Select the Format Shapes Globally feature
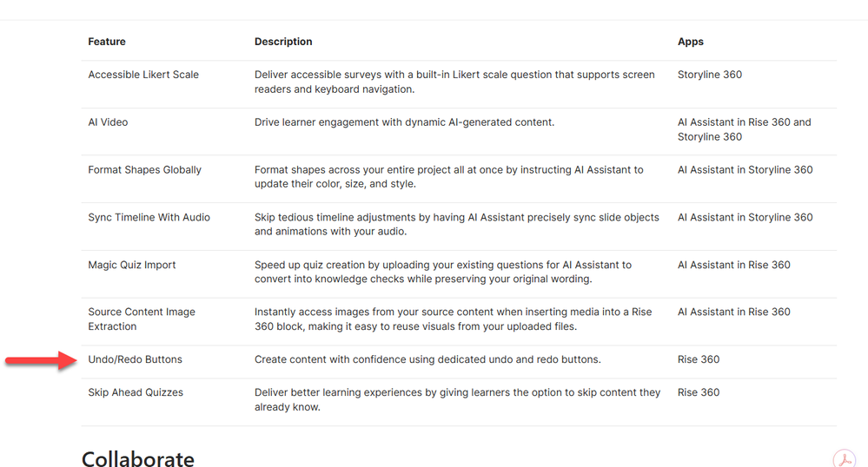 click(x=144, y=170)
